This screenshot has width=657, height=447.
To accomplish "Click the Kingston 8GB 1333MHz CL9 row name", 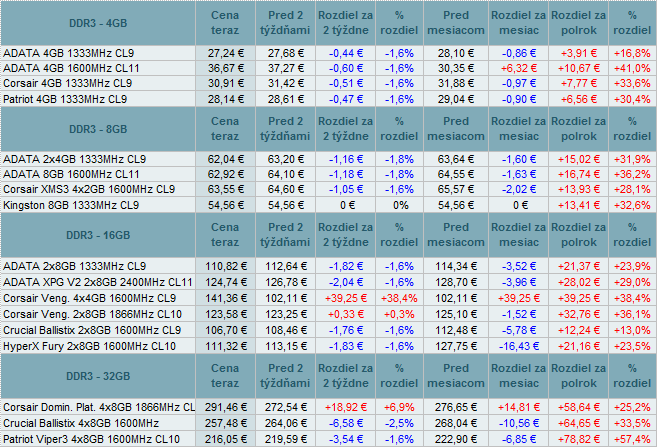I will pos(71,205).
